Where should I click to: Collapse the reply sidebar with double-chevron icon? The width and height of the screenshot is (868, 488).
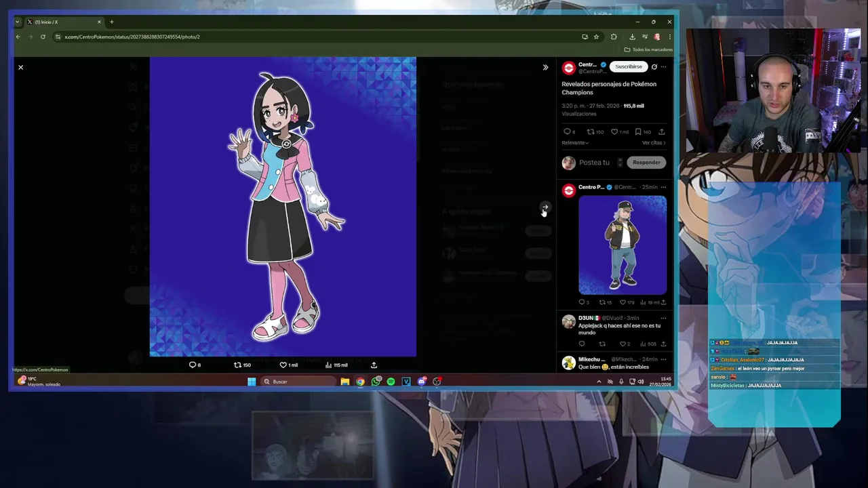(x=545, y=67)
